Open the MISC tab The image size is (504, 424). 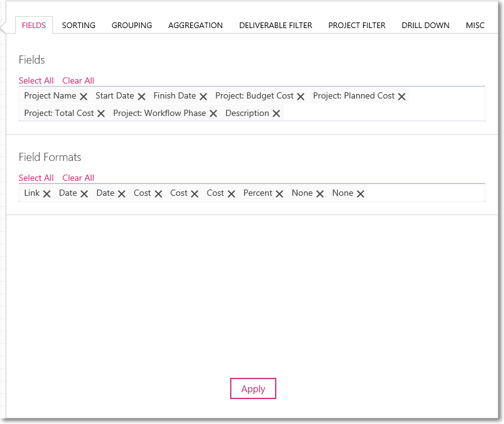[x=475, y=25]
